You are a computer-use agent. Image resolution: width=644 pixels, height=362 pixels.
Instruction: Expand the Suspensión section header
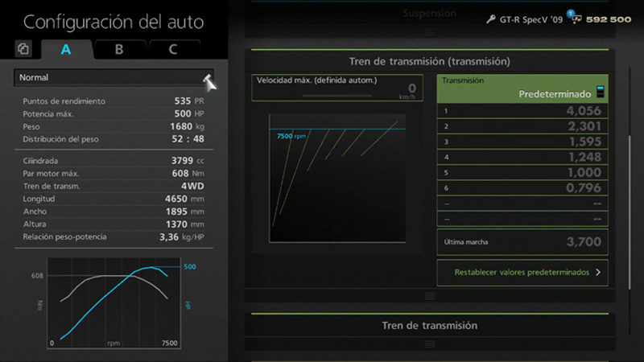(x=429, y=14)
